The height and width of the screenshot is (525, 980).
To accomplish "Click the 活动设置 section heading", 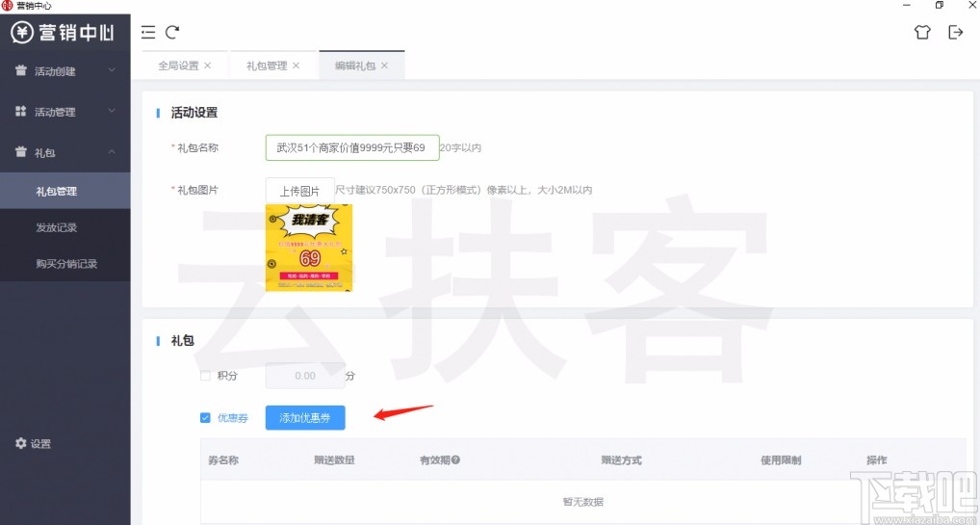I will [194, 113].
